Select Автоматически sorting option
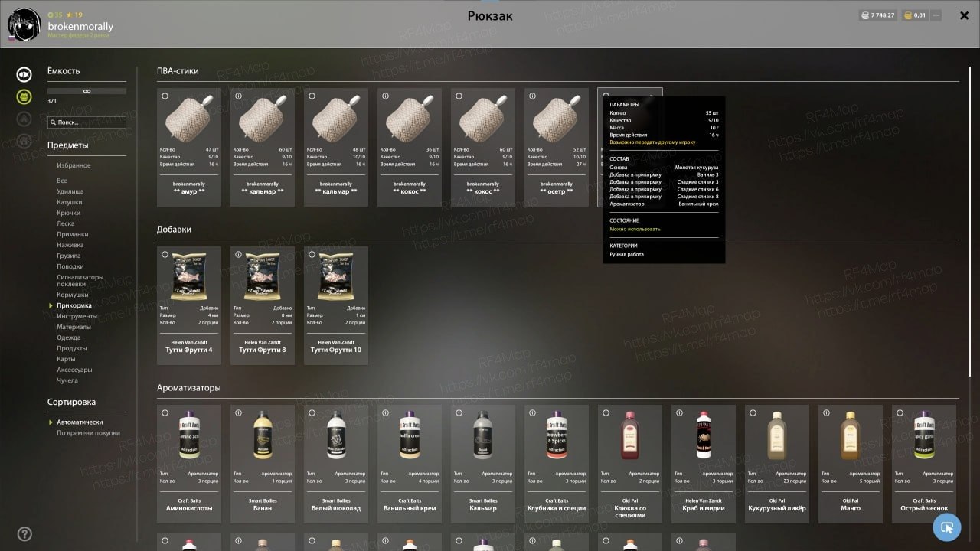Screen dimensions: 980x551 80,422
